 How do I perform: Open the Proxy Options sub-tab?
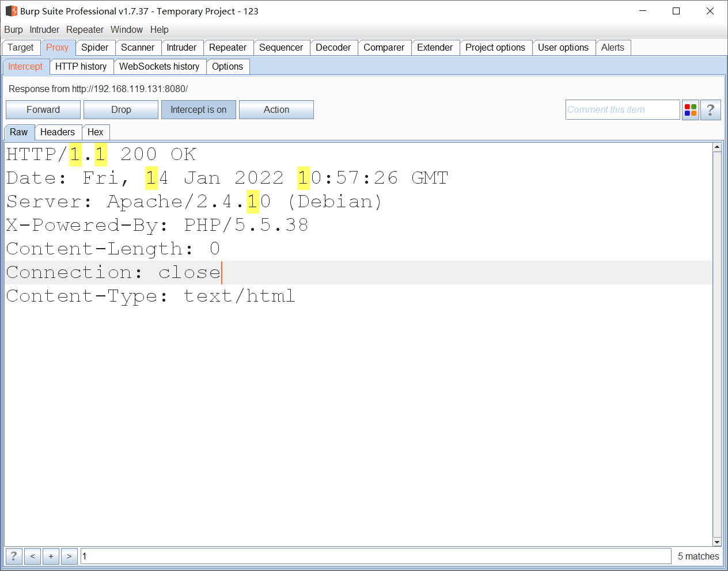pos(227,67)
